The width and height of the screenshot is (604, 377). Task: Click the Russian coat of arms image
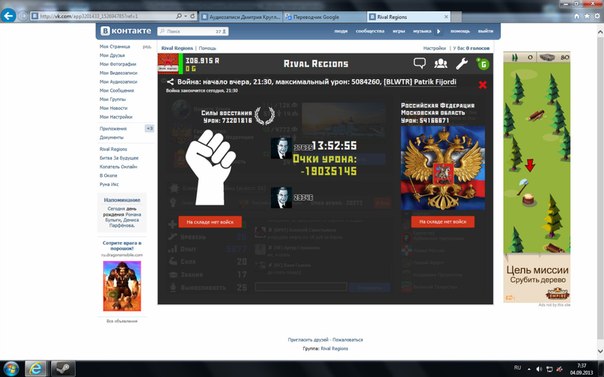(x=443, y=168)
